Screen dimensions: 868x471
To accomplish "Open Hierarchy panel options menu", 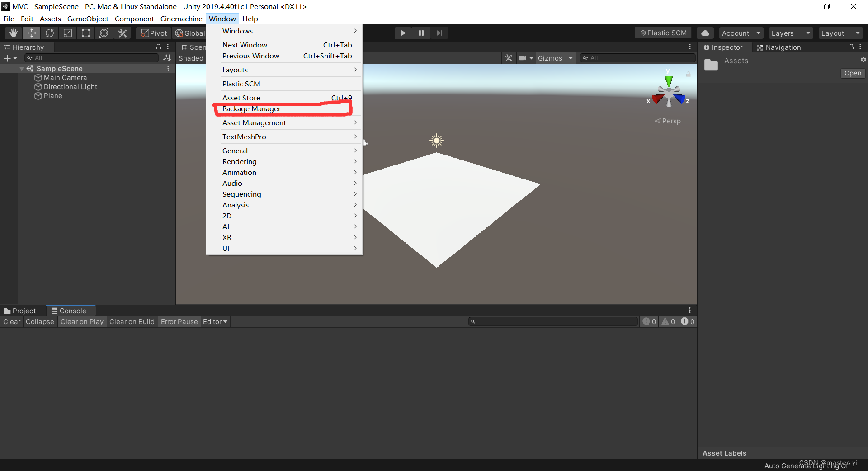I will click(x=168, y=47).
